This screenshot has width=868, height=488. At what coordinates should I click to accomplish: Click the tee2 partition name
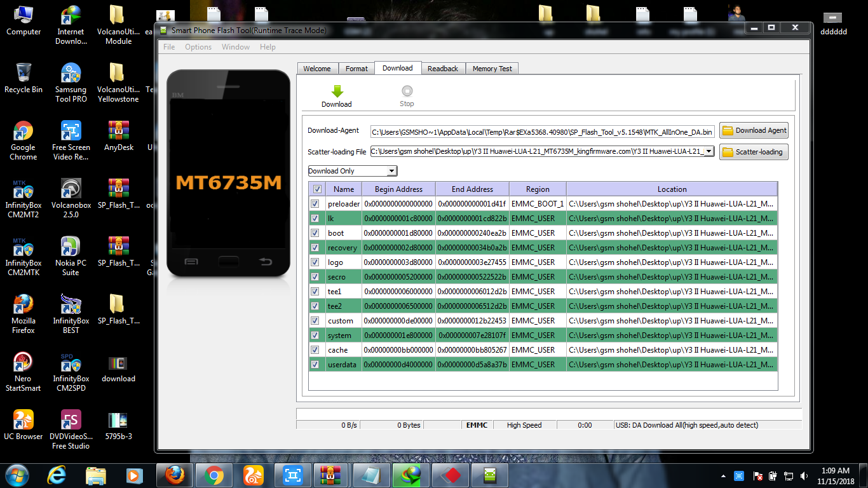[x=335, y=306]
